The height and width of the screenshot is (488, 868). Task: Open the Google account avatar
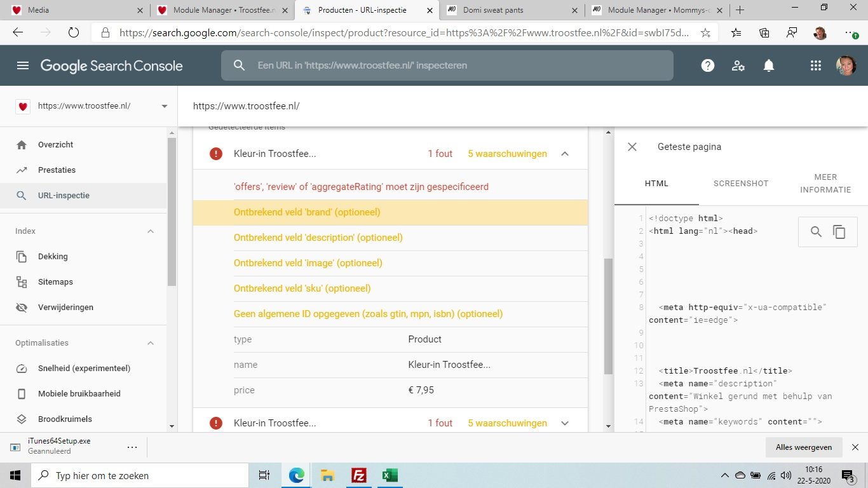click(x=846, y=65)
